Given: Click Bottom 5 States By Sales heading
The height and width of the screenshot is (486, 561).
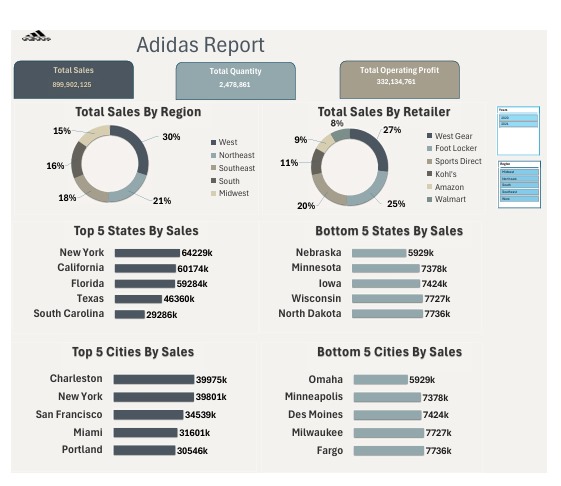Looking at the screenshot, I should (x=389, y=231).
